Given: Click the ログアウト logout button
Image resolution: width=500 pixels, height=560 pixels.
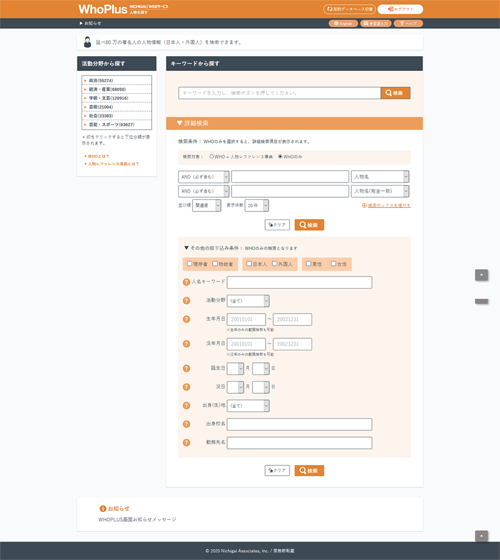Looking at the screenshot, I should tap(400, 9).
